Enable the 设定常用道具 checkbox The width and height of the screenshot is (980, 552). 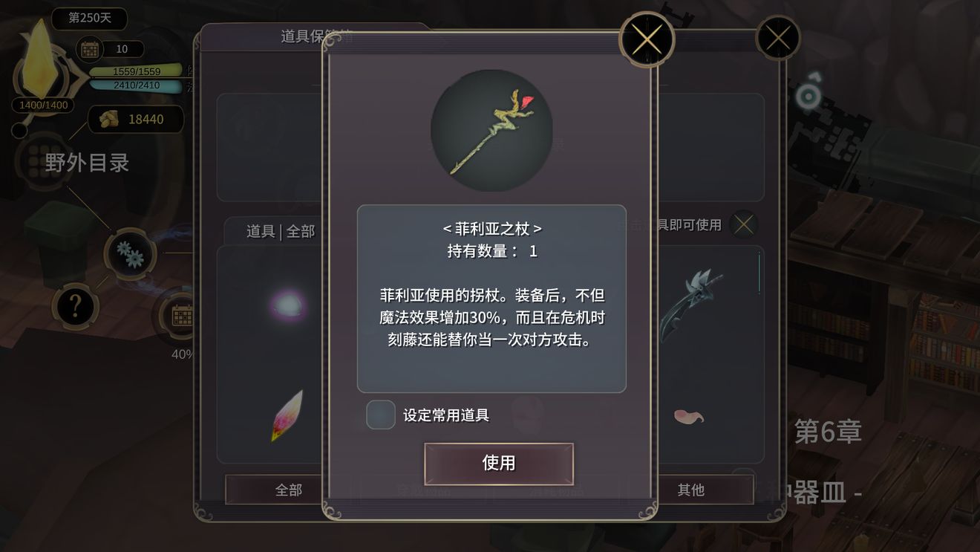tap(380, 415)
